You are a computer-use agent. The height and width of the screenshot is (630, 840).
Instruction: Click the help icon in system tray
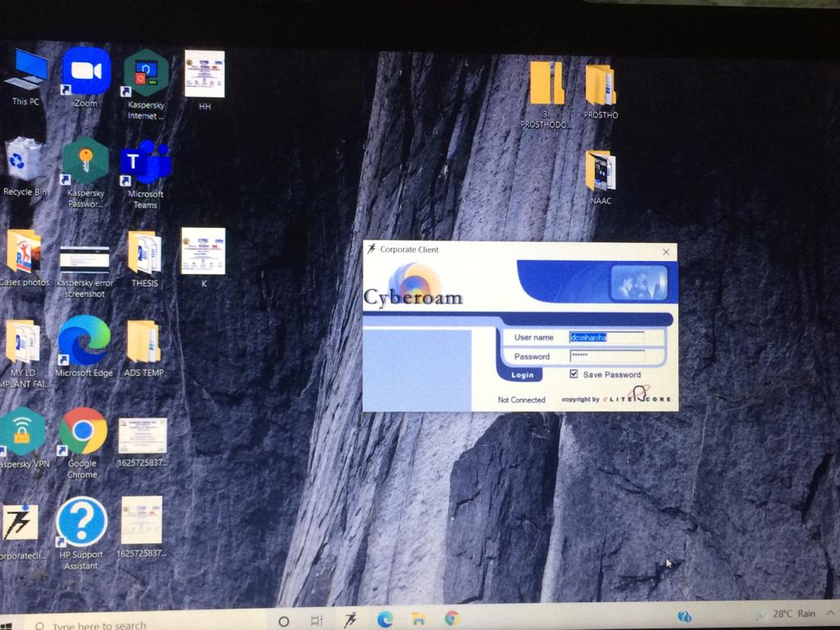(684, 616)
